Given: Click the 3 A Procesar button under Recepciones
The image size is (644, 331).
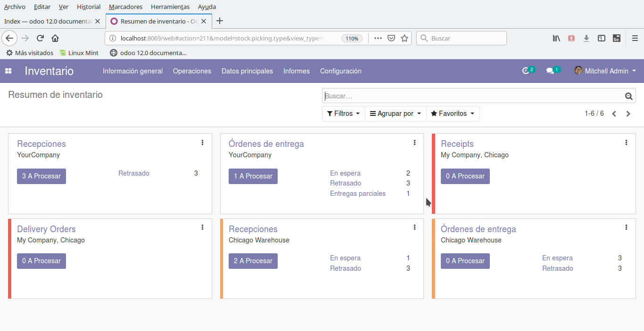Looking at the screenshot, I should (41, 176).
